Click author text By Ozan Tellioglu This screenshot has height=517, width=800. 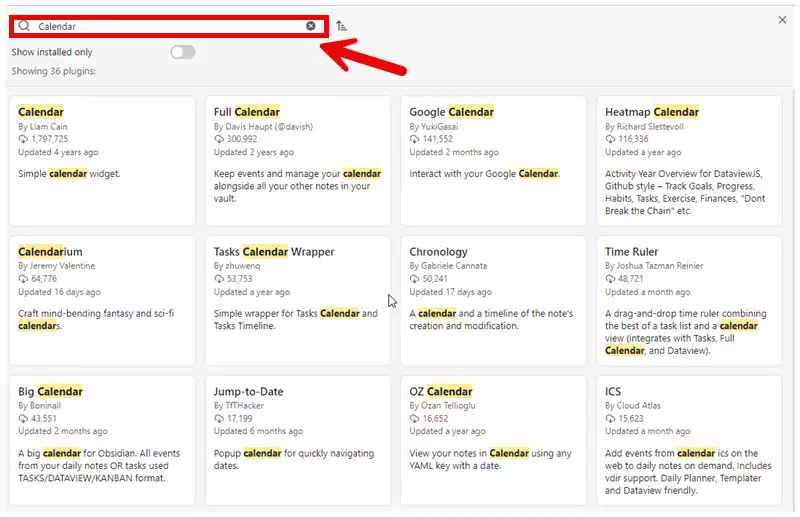(442, 406)
